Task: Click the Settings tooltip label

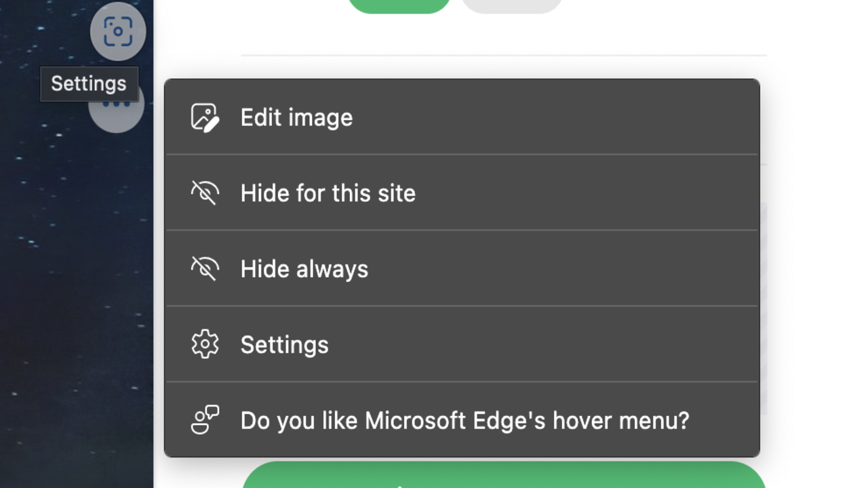Action: click(x=89, y=84)
